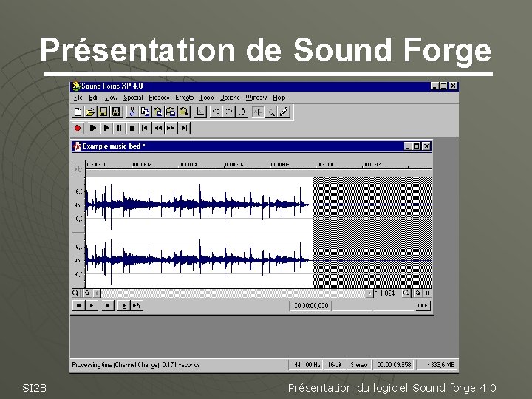Click the 00:00:00,000 position field
Viewport: 532px width, 399px height.
pyautogui.click(x=311, y=305)
